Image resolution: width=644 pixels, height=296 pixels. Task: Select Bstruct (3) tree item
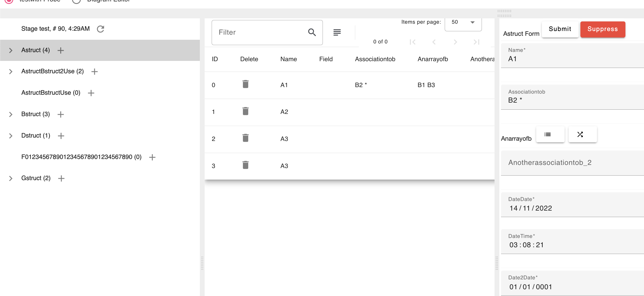pos(35,114)
